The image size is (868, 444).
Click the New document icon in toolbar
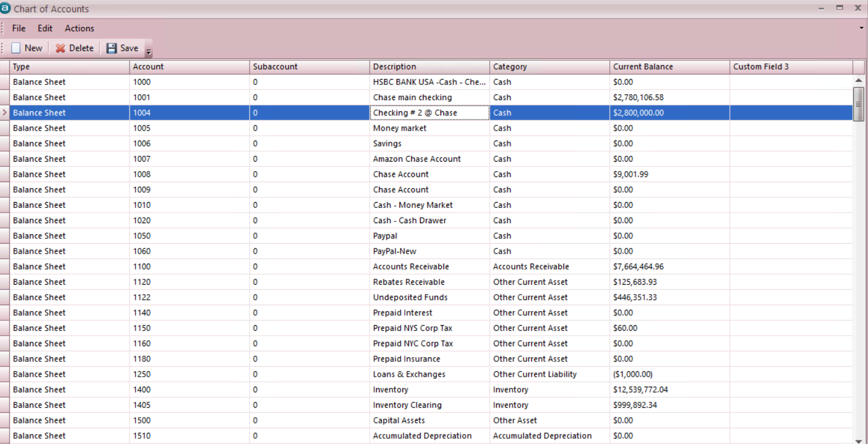(16, 49)
